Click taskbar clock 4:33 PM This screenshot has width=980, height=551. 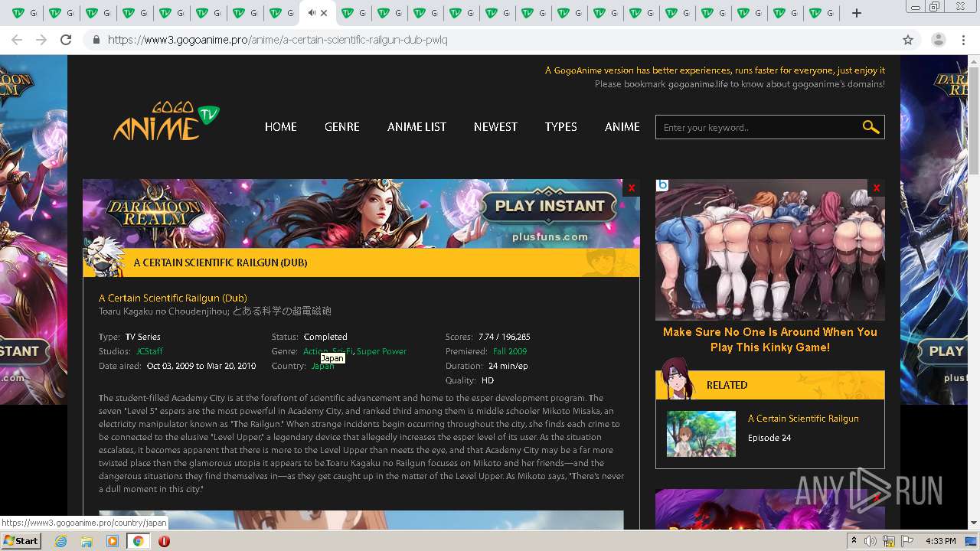940,541
